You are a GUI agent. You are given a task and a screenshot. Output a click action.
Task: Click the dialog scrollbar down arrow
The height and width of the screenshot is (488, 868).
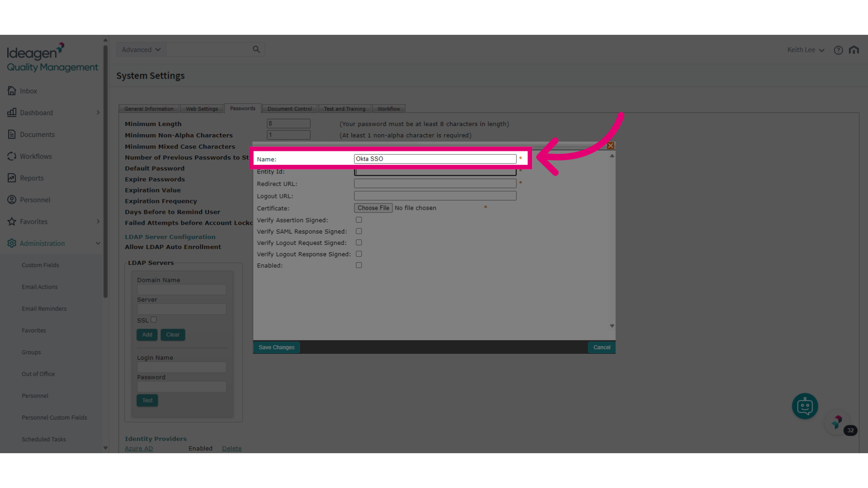point(612,326)
